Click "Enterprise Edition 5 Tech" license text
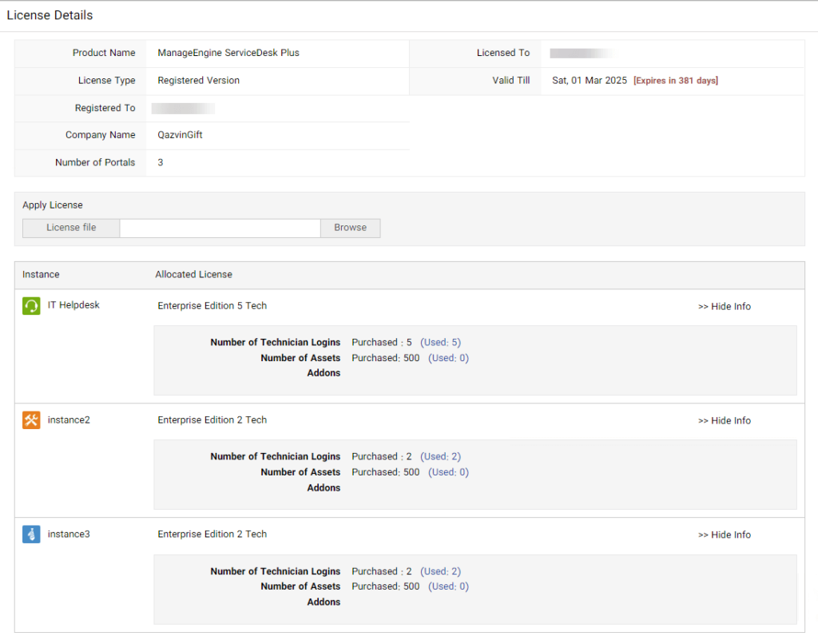This screenshot has width=818, height=644. coord(212,306)
